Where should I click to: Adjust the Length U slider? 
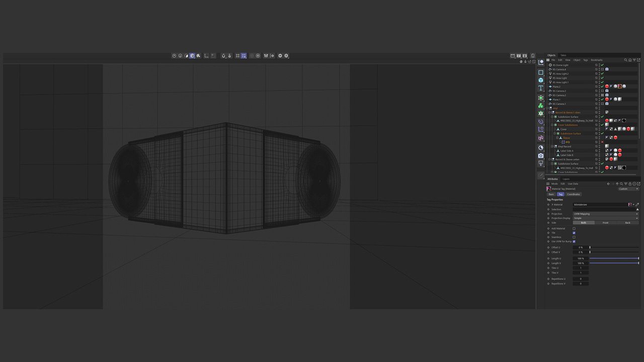614,258
